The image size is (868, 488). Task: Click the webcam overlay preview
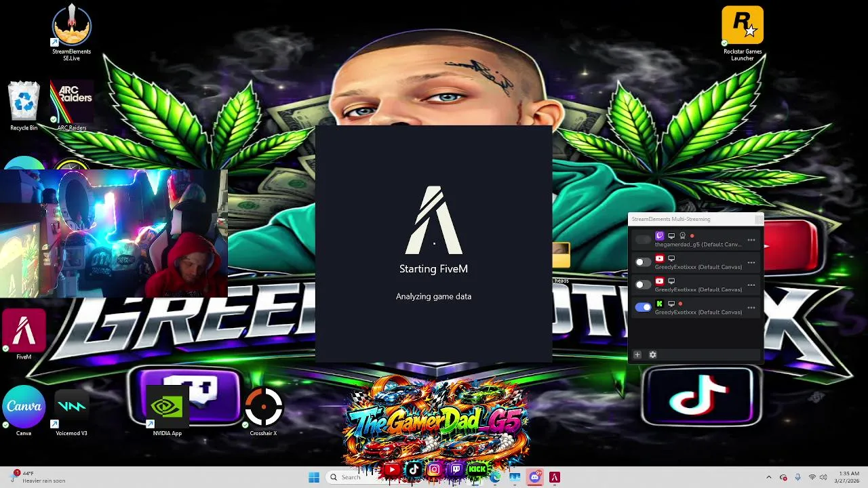click(114, 234)
